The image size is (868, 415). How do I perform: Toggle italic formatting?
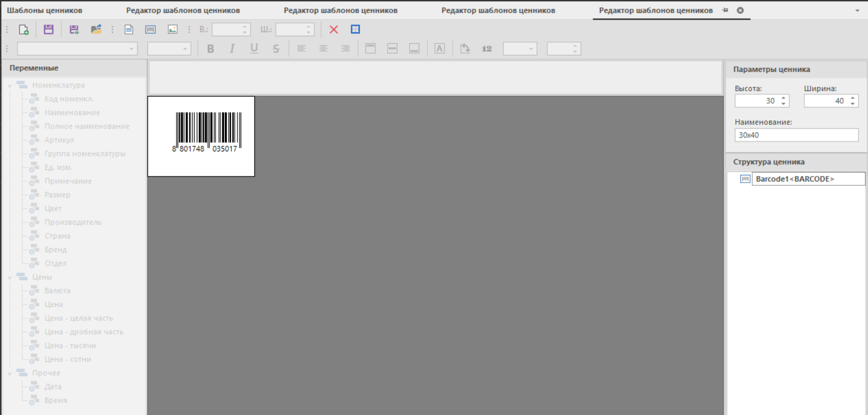232,49
